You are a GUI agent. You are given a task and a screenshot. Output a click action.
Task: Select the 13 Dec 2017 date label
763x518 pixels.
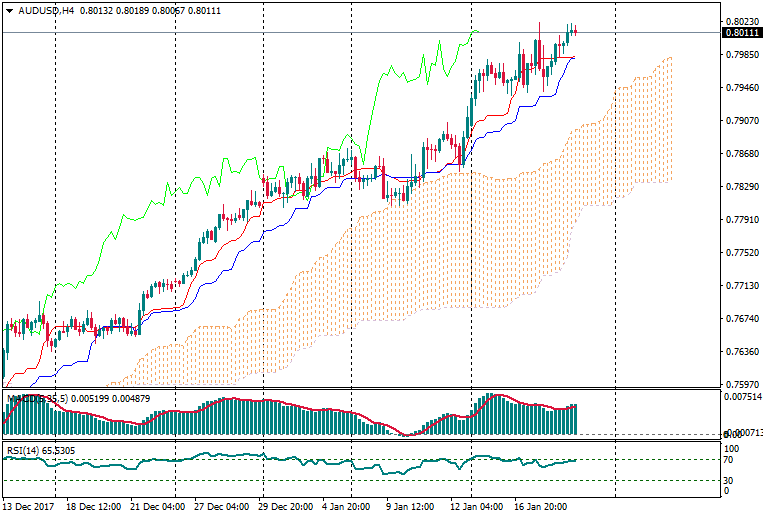(x=30, y=507)
